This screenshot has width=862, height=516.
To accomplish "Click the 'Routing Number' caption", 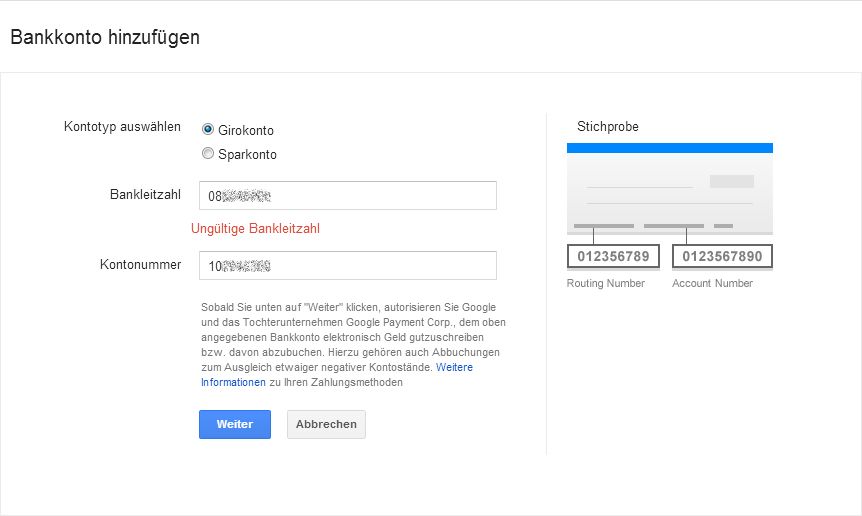I will [605, 283].
